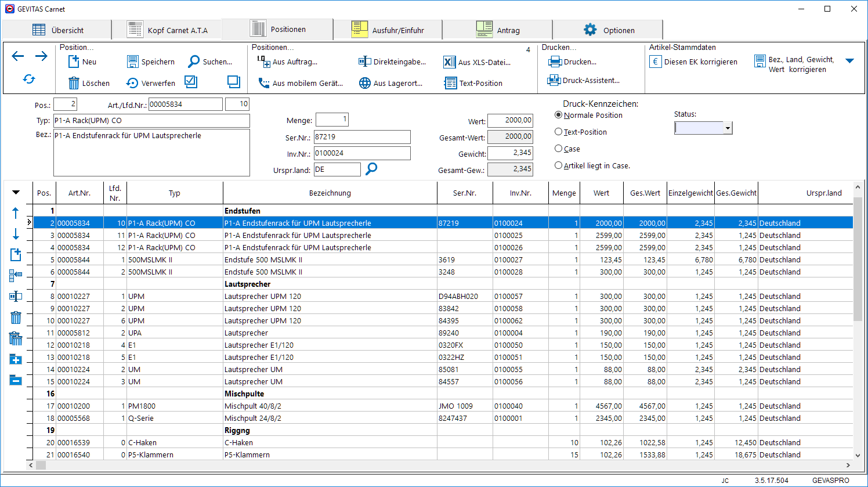Image resolution: width=868 pixels, height=487 pixels.
Task: Click the sidebar direct-entry icon
Action: point(16,296)
